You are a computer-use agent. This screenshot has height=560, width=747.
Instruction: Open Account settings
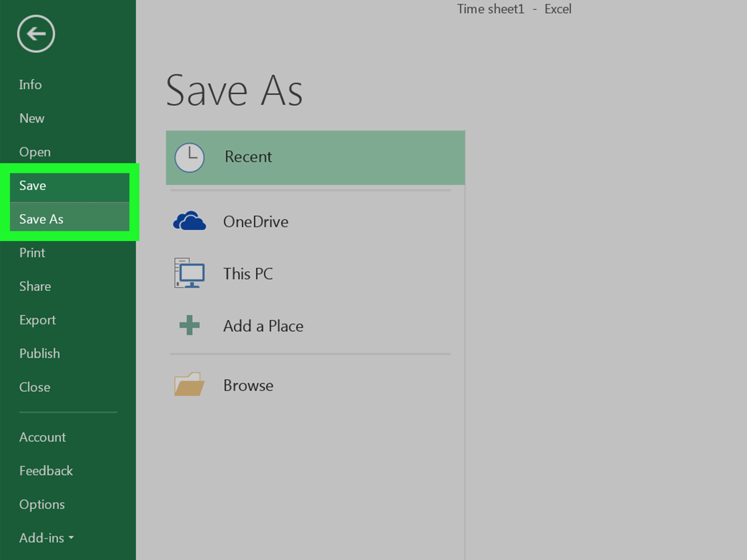point(43,437)
